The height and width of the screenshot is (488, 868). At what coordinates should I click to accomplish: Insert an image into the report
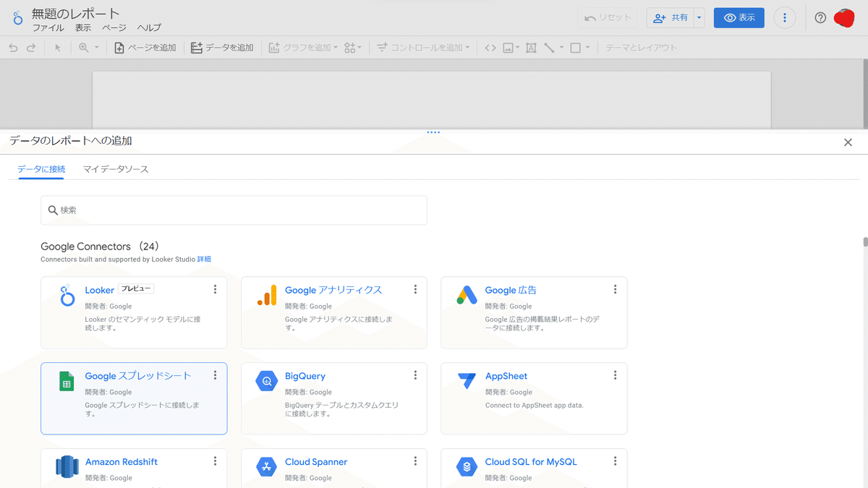(x=509, y=48)
